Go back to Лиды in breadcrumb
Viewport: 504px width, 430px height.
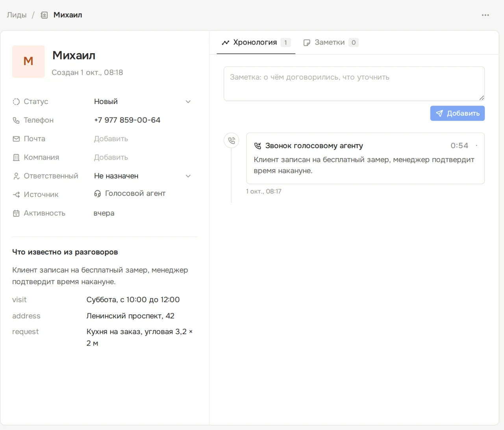tap(17, 15)
